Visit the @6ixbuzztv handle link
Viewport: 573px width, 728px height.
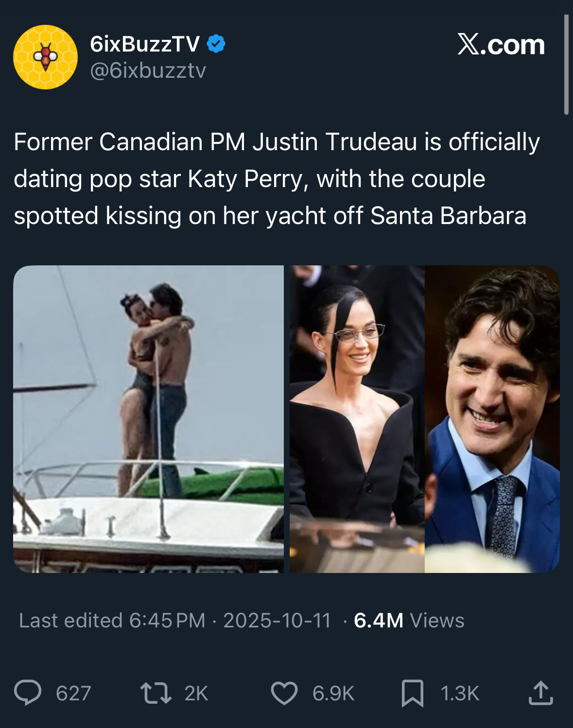click(148, 71)
